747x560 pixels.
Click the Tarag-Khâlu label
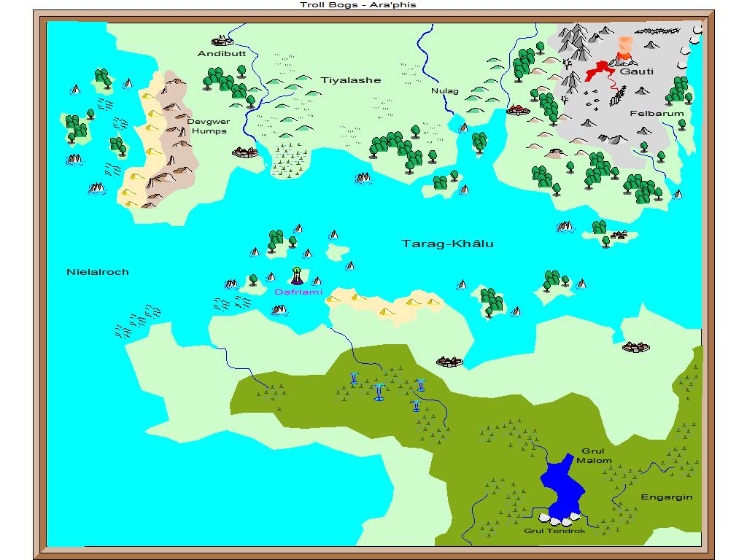[447, 244]
